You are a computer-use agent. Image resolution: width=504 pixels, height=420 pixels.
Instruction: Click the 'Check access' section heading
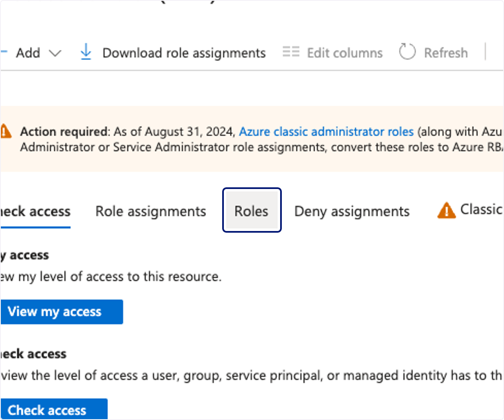point(33,354)
